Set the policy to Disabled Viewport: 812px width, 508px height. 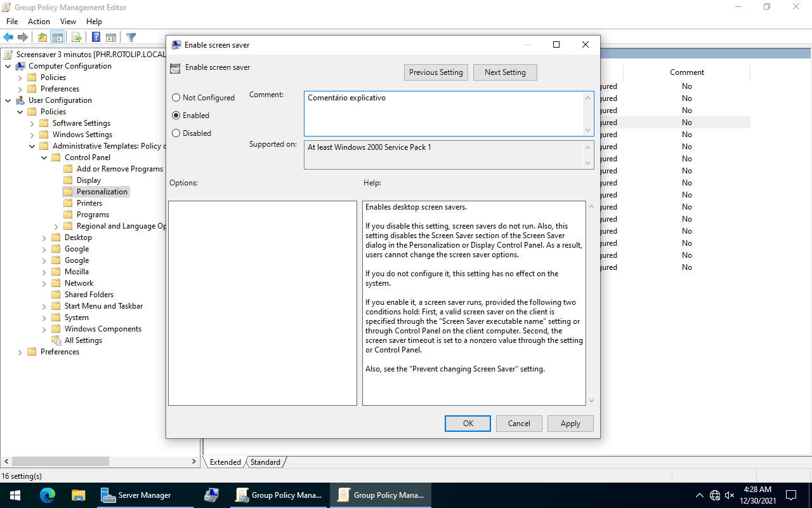point(176,133)
